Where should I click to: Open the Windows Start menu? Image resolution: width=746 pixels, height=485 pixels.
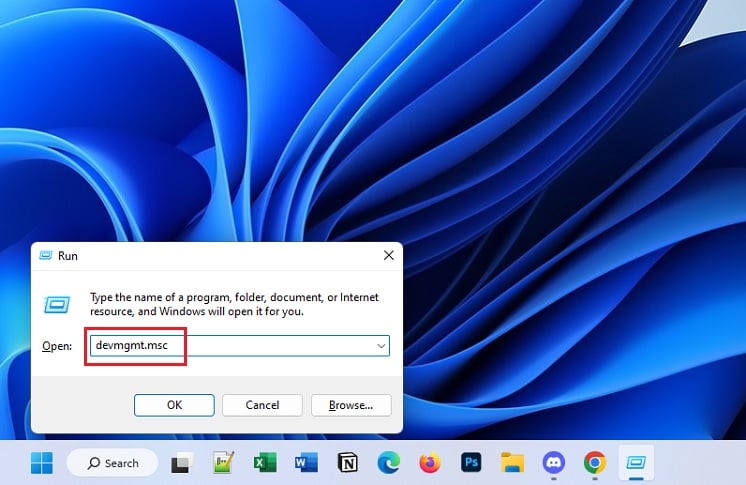42,463
